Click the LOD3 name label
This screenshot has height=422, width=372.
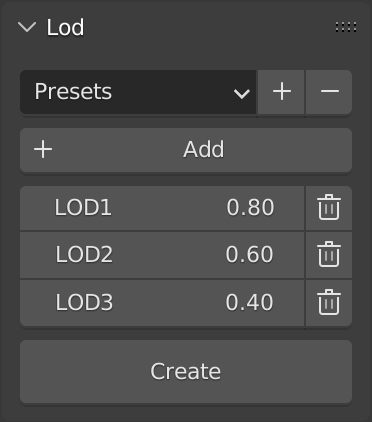click(84, 303)
